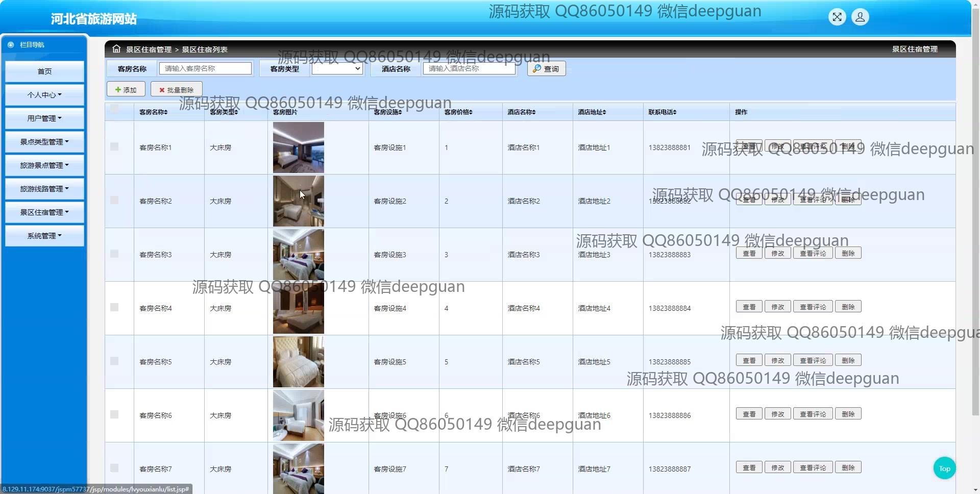
Task: Click the 批量删除 batch delete button
Action: click(177, 90)
